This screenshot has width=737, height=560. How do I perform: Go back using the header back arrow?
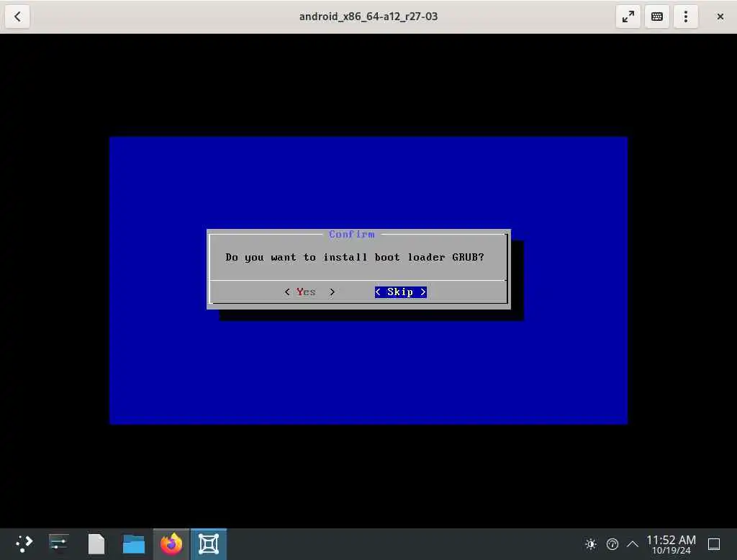[x=17, y=17]
